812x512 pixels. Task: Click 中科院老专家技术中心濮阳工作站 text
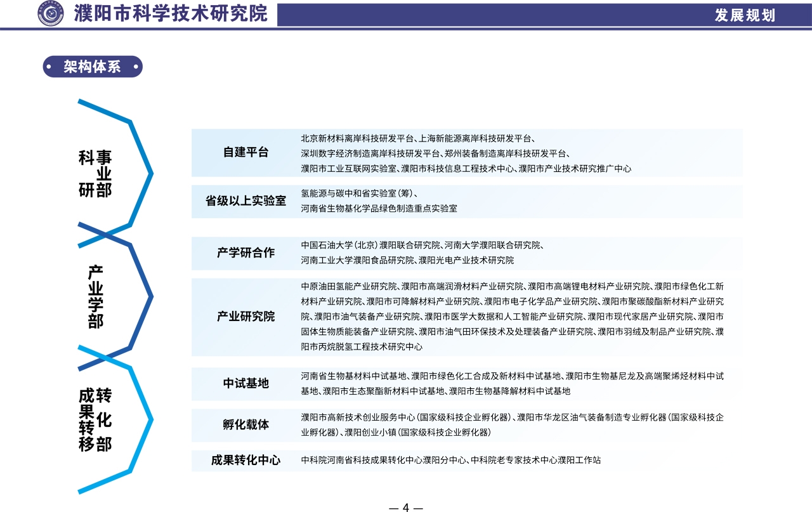(537, 461)
